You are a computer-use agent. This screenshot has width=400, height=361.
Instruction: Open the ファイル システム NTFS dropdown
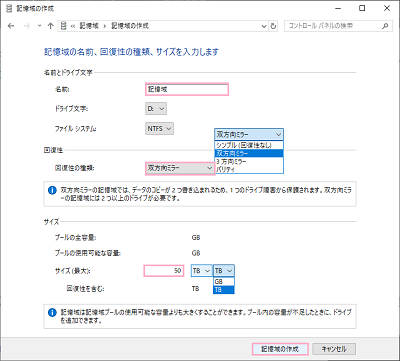(x=159, y=129)
